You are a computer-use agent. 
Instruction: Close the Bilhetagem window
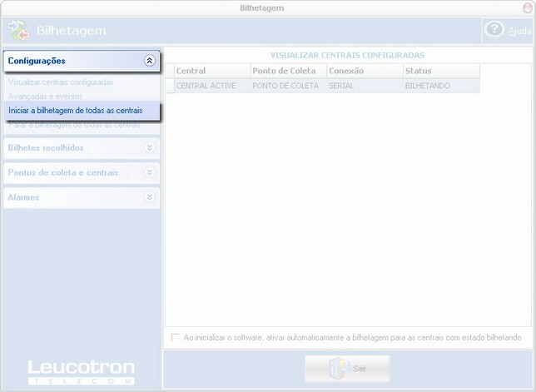(528, 7)
